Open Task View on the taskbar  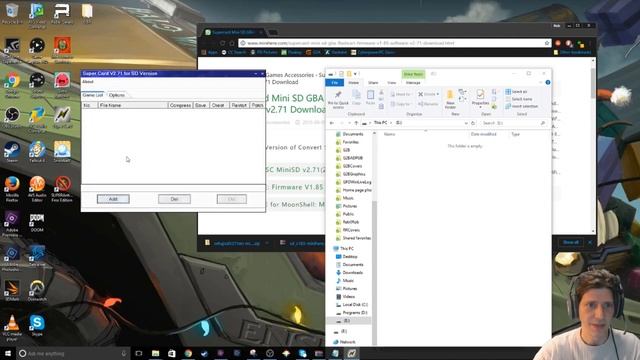click(139, 353)
